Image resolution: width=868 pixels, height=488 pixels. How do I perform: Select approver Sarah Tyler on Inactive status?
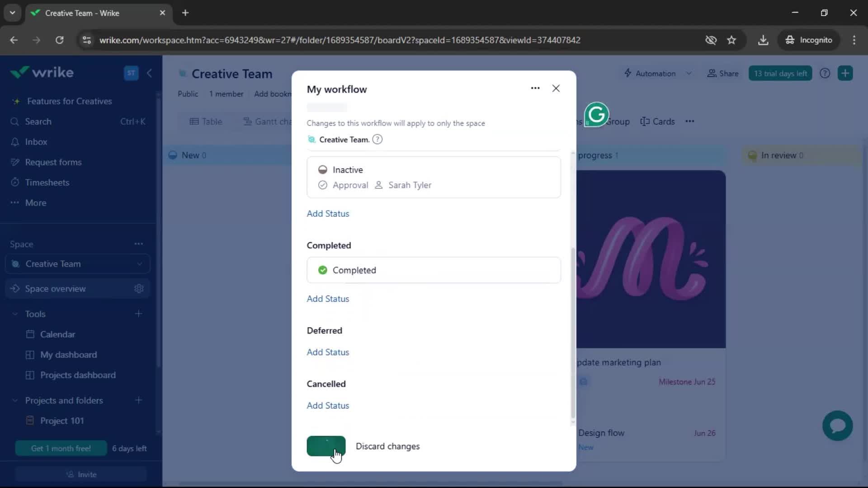click(403, 185)
